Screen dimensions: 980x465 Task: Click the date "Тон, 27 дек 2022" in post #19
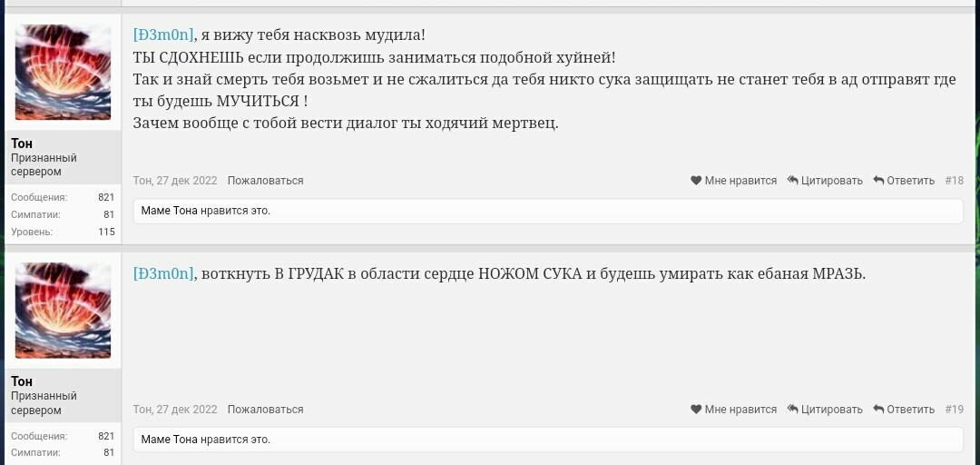175,410
